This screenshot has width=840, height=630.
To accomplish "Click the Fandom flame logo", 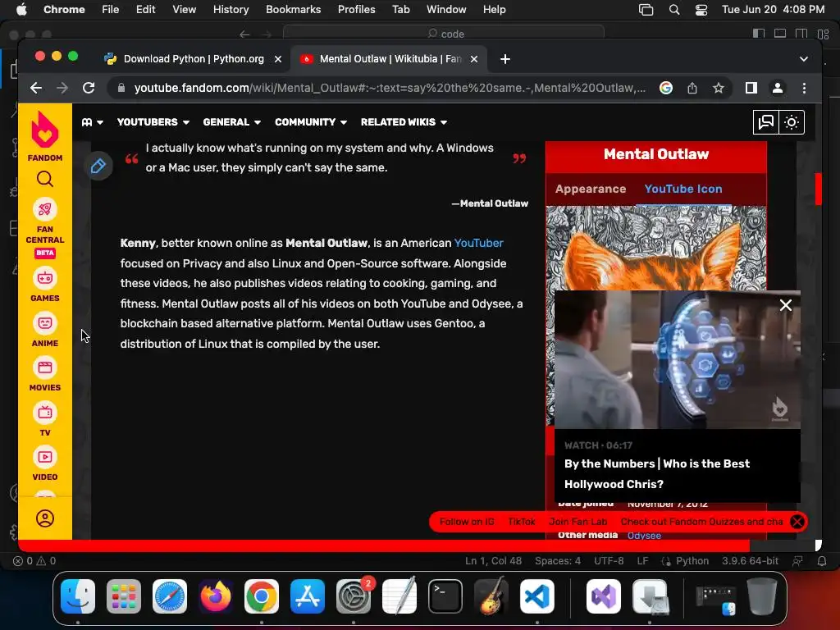I will pos(45,130).
